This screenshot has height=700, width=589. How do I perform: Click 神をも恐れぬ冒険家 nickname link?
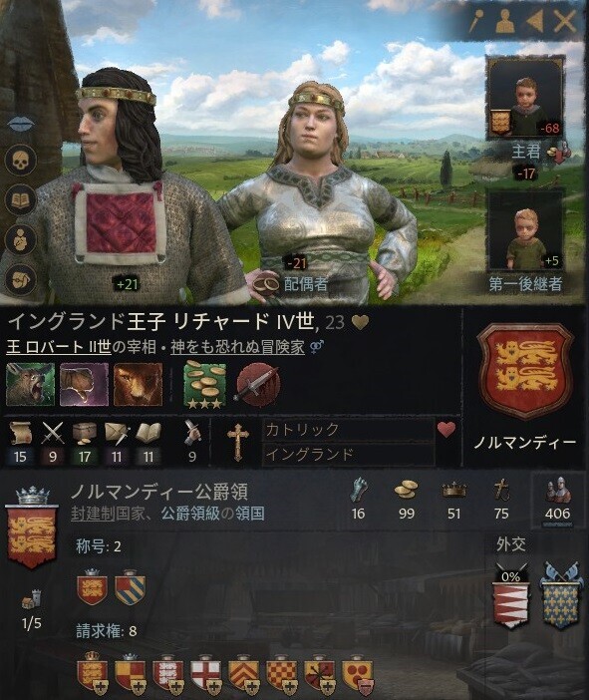(x=237, y=347)
